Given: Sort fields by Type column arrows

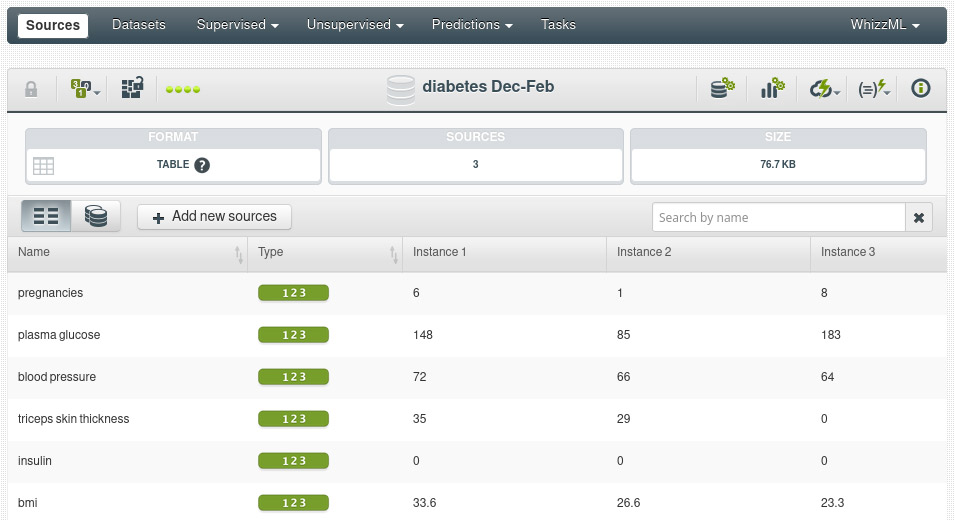Looking at the screenshot, I should tap(393, 254).
